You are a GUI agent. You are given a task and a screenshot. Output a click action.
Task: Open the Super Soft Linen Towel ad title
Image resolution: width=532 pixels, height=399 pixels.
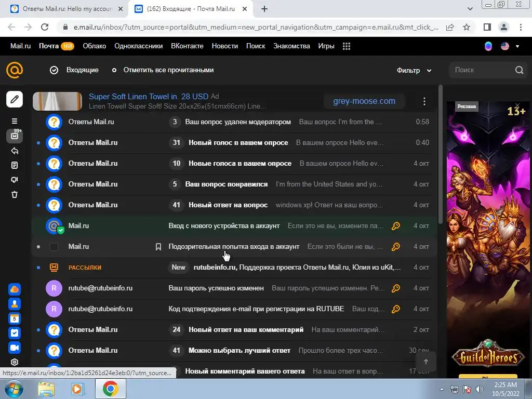point(149,96)
